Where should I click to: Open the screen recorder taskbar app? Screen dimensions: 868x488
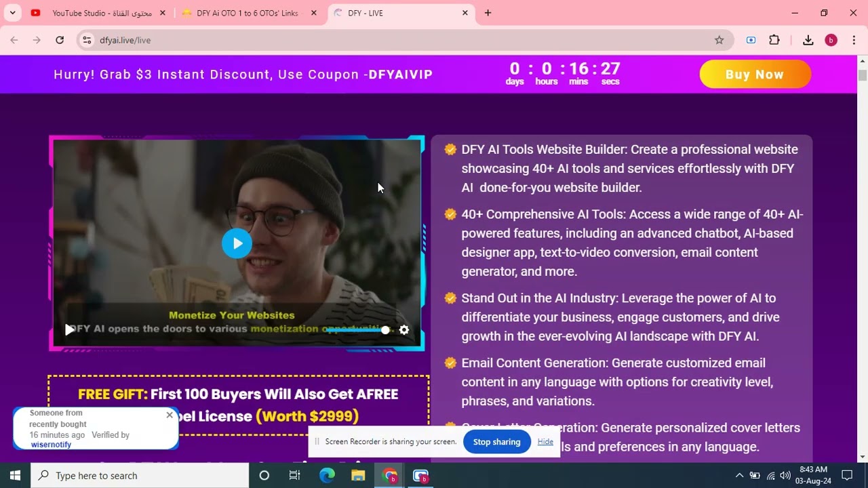click(421, 475)
